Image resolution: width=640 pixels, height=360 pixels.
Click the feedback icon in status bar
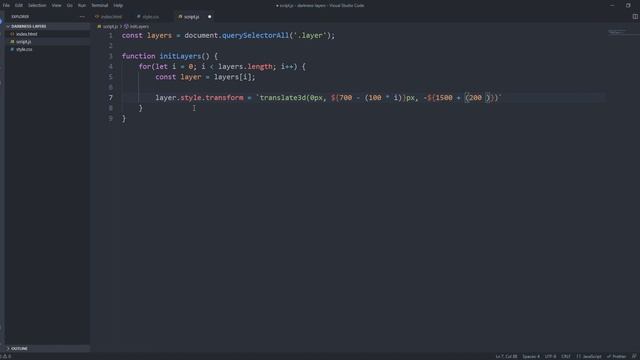point(634,356)
